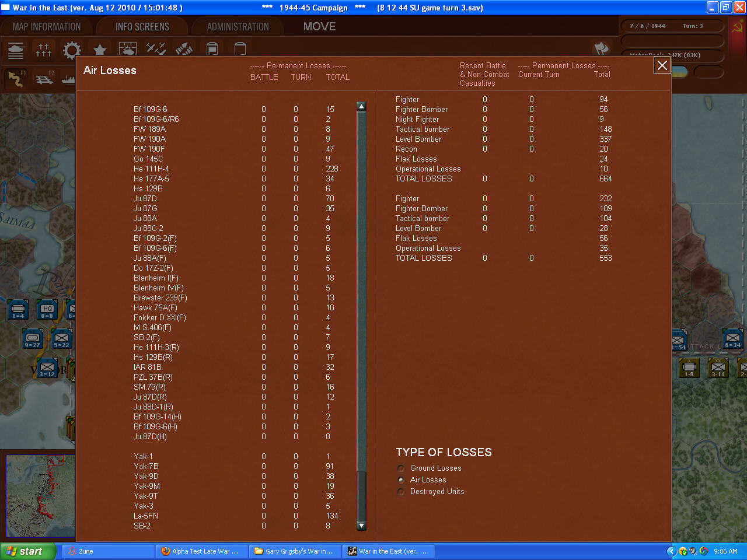Image resolution: width=747 pixels, height=560 pixels.
Task: Click the BATTLE column header
Action: [x=264, y=77]
